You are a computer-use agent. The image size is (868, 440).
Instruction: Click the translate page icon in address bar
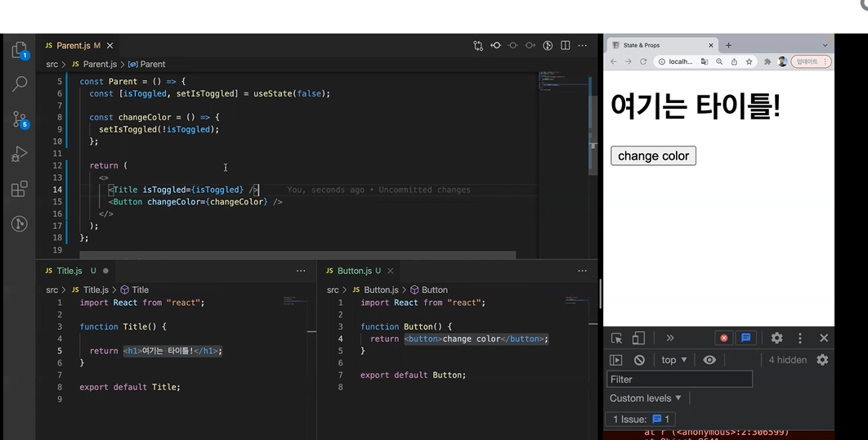pyautogui.click(x=705, y=61)
